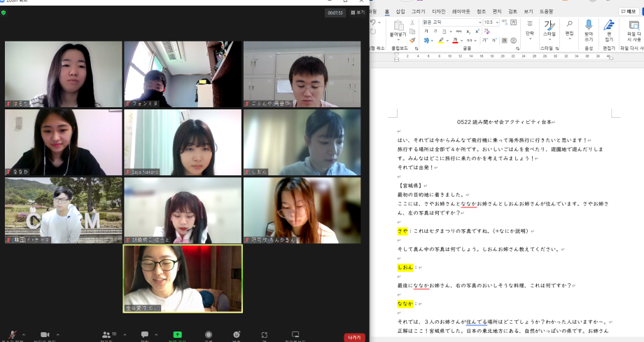Open the Zoom chat panel
Screen dimensions: 644x342
[x=145, y=335]
